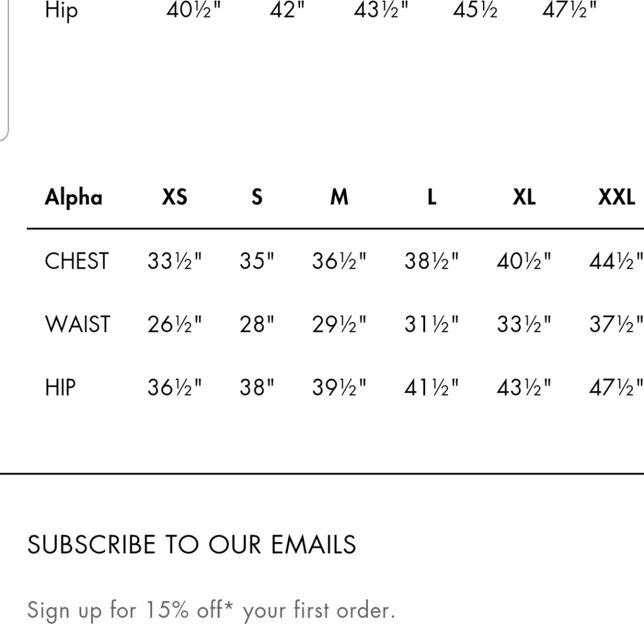Click the CHEST row label

77,261
